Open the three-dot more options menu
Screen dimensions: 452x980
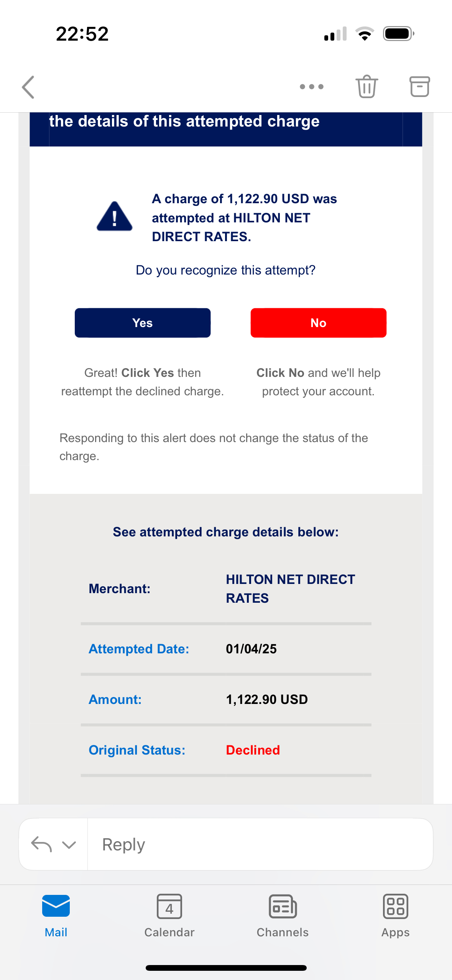tap(312, 87)
